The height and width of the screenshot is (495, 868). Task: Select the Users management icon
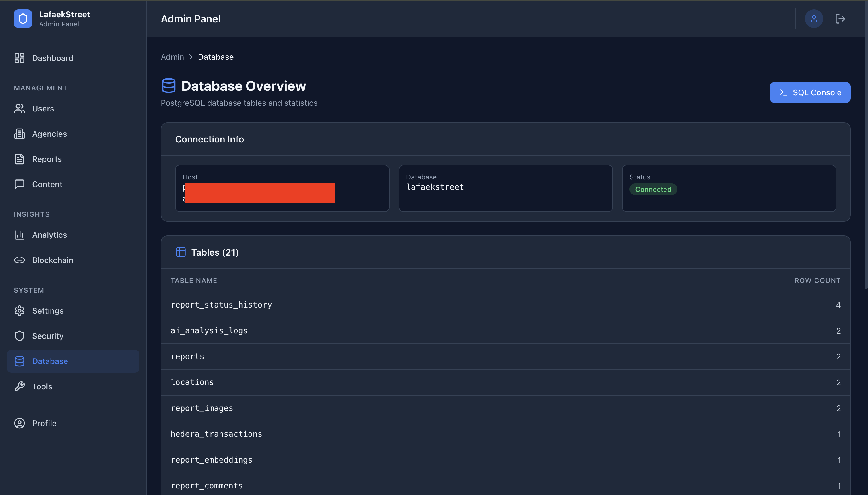point(19,109)
